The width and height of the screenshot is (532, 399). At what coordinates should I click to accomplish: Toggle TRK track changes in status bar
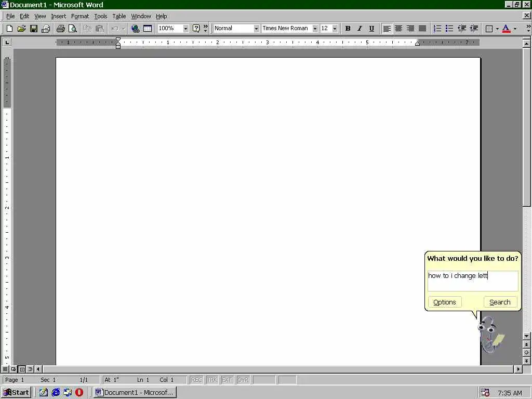click(x=212, y=380)
